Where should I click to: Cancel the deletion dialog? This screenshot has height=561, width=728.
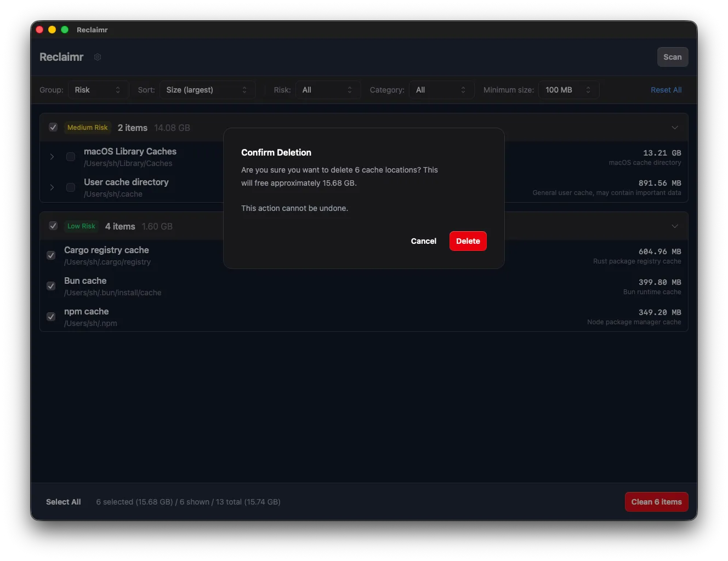[x=423, y=241]
